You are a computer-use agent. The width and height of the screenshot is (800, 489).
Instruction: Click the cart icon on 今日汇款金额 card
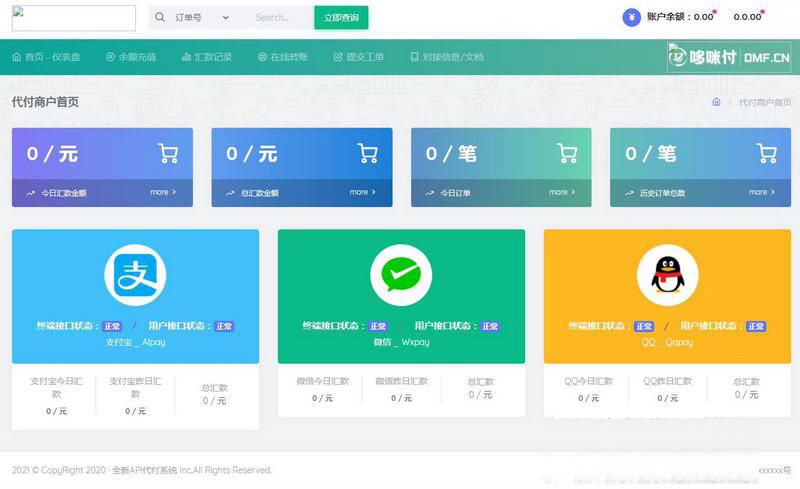coord(168,153)
